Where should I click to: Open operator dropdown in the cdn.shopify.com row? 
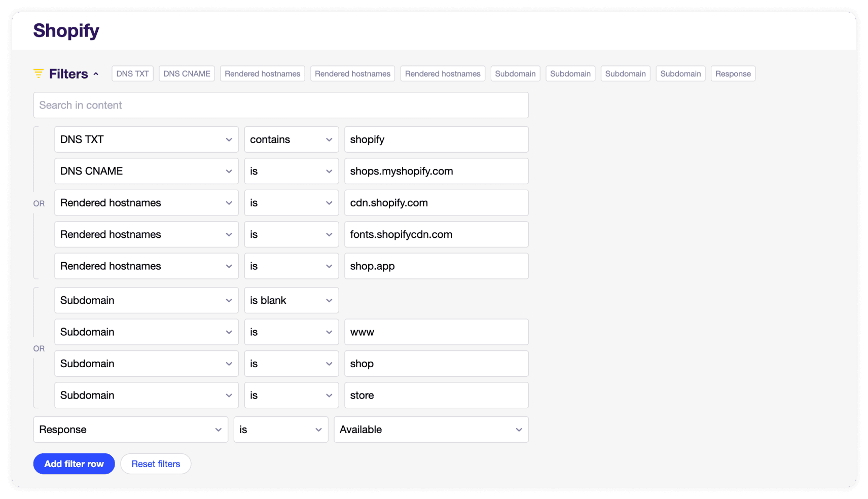coord(292,203)
